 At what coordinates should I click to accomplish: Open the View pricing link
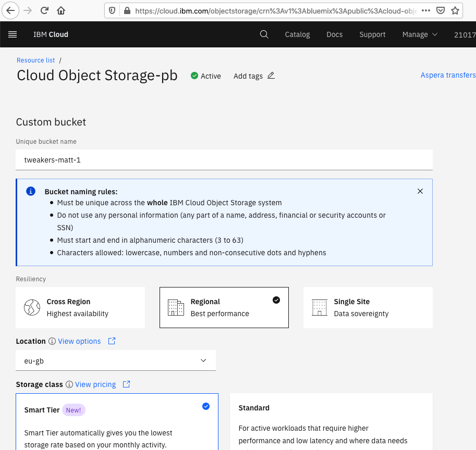click(95, 384)
